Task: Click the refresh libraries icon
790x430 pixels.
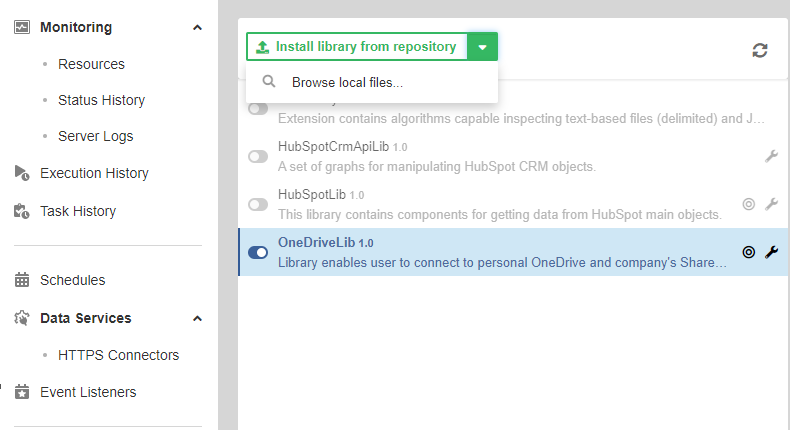Action: click(x=760, y=50)
